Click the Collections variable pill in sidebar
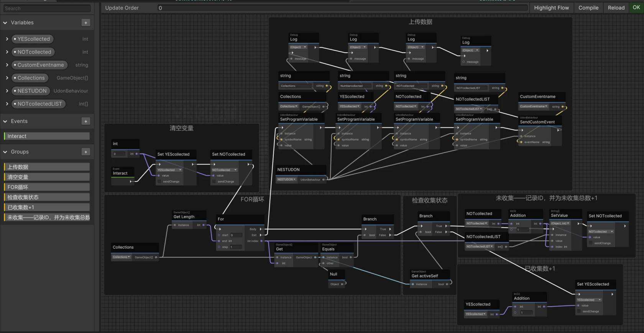This screenshot has width=644, height=333. [30, 78]
